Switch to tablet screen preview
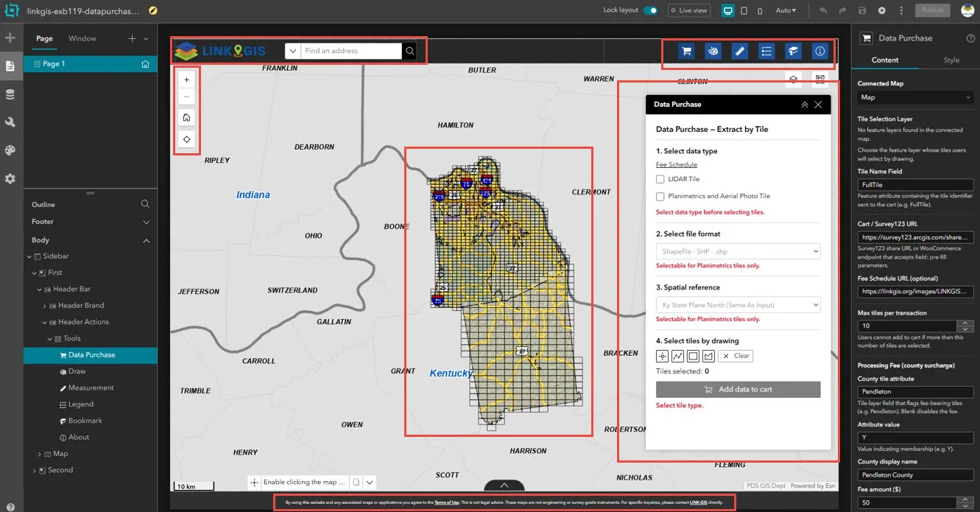The image size is (980, 512). point(744,10)
